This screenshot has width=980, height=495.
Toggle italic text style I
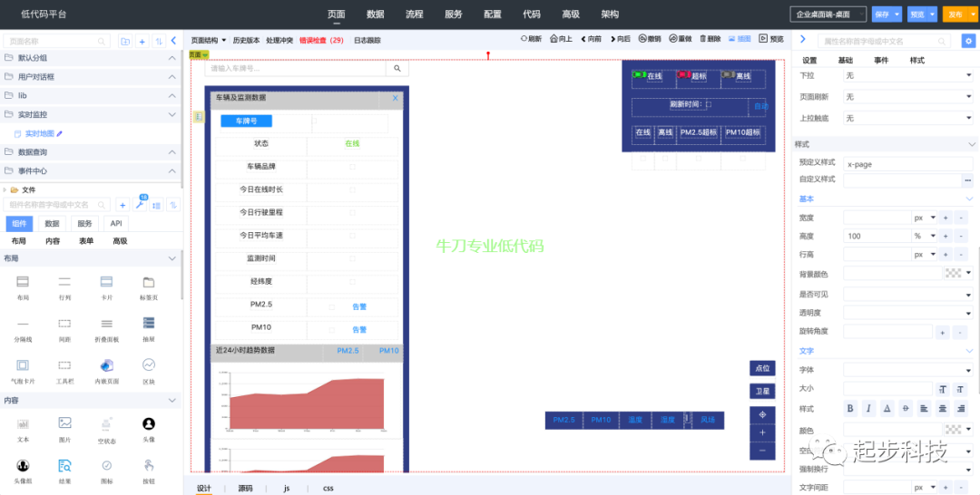[868, 408]
